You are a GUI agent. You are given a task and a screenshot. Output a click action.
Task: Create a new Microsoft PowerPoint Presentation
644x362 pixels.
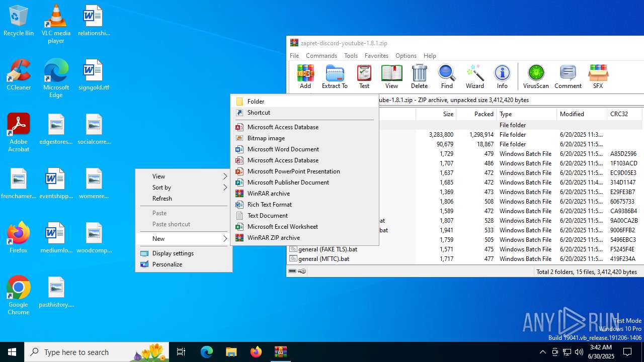point(304,171)
